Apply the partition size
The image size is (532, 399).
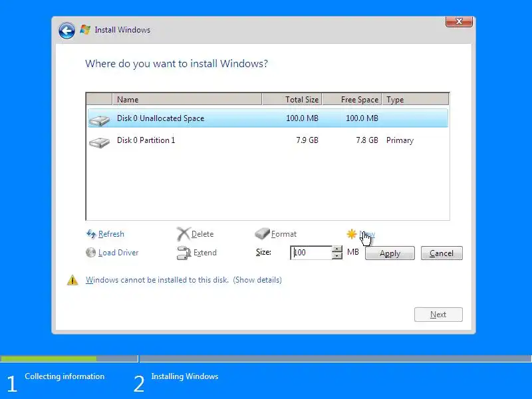click(390, 253)
